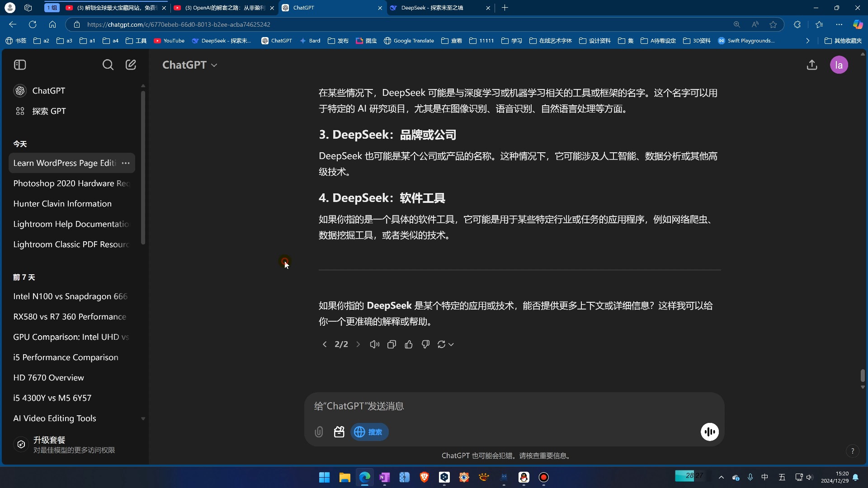This screenshot has height=488, width=868.
Task: Open the 工具 bookmarks folder
Action: point(136,41)
